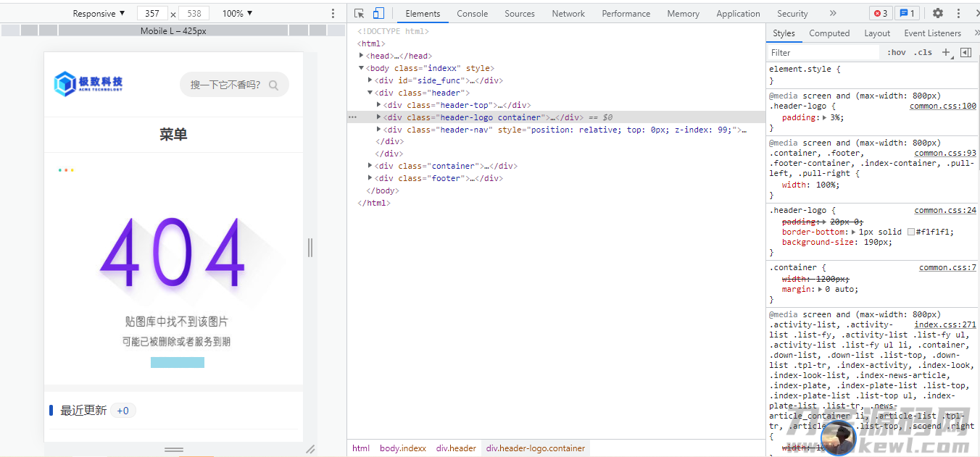The image size is (980, 457).
Task: Open the index.css:271 source link
Action: [944, 324]
